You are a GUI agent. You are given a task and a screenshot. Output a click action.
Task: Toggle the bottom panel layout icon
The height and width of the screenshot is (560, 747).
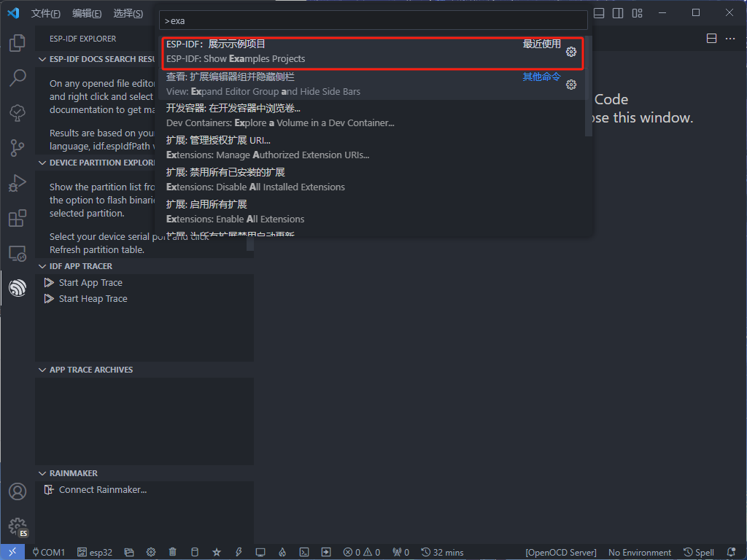pos(599,13)
